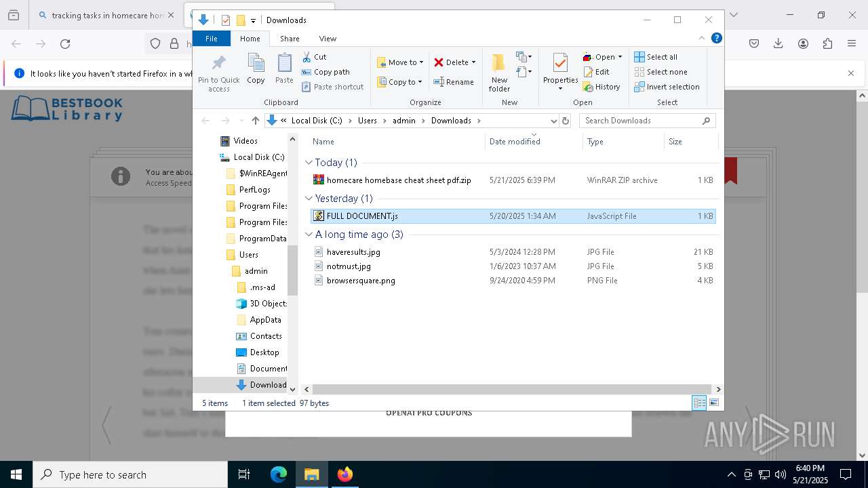Click admin in address breadcrumb
Viewport: 868px width, 488px height.
tap(404, 121)
